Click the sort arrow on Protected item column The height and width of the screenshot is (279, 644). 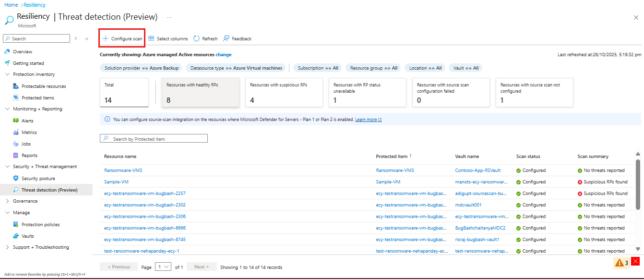click(410, 156)
